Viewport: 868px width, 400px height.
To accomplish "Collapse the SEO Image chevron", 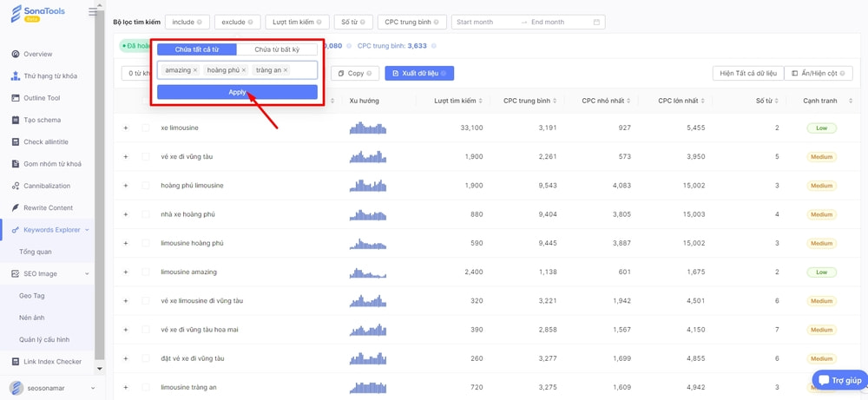I will click(87, 273).
